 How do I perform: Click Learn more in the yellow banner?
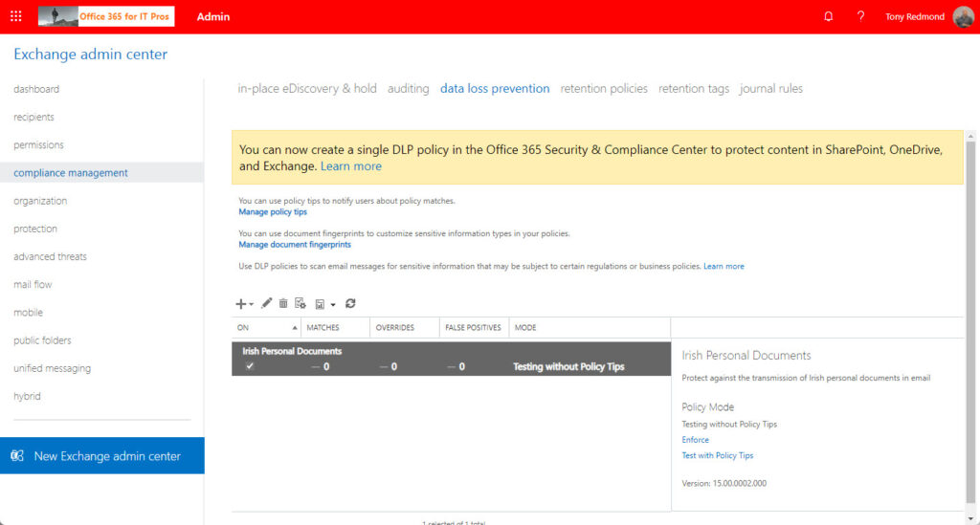click(x=350, y=166)
